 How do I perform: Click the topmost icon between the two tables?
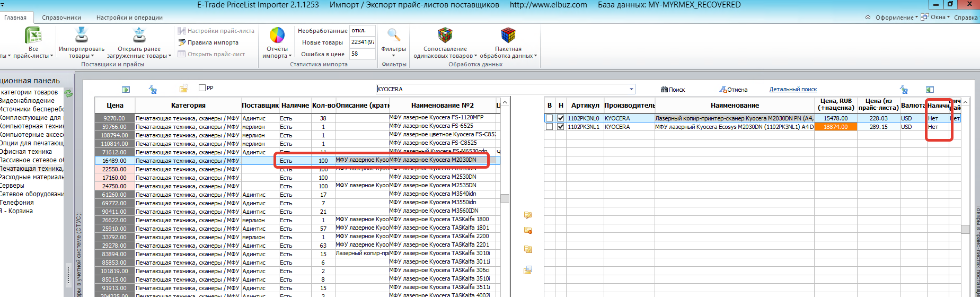click(x=528, y=215)
